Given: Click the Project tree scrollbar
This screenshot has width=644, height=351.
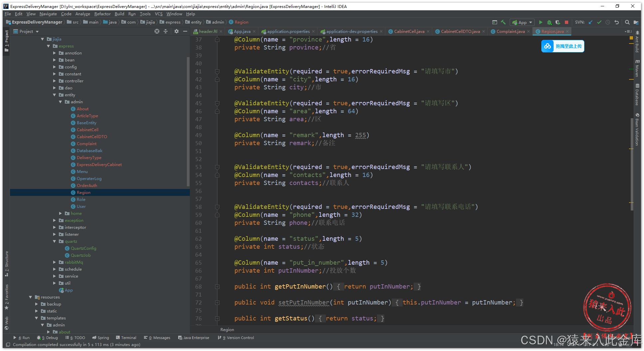Looking at the screenshot, I should pyautogui.click(x=188, y=121).
